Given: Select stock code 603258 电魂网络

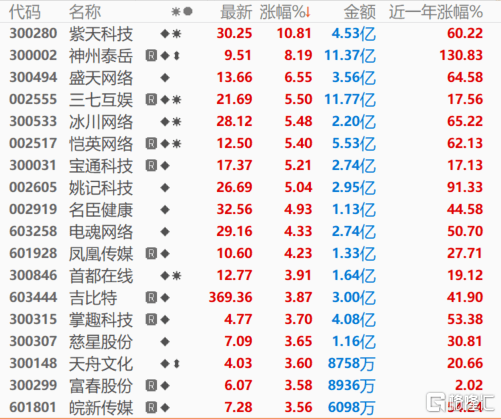Looking at the screenshot, I should 33,232.
